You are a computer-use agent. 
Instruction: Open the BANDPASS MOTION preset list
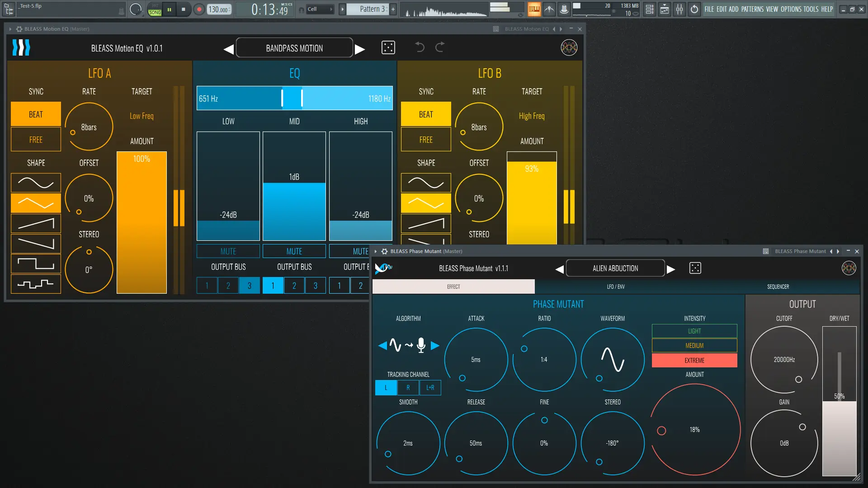pos(294,48)
